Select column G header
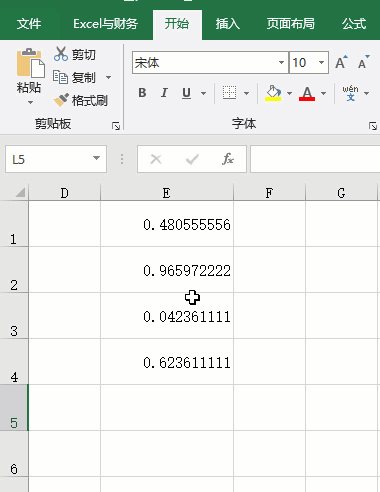 pyautogui.click(x=341, y=193)
